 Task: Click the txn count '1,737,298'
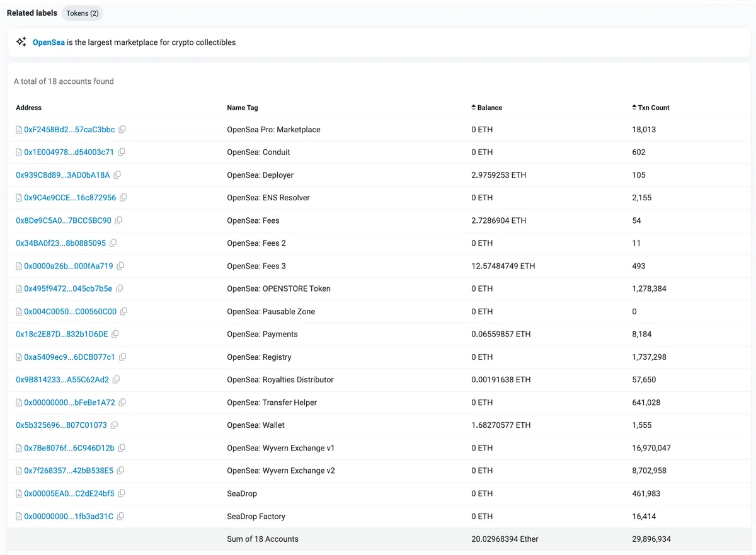coord(649,357)
